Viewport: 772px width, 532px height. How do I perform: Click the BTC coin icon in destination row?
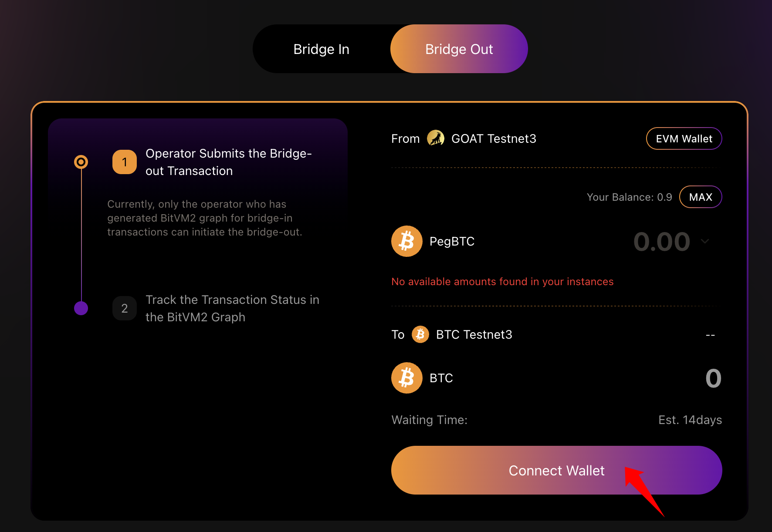pos(407,378)
